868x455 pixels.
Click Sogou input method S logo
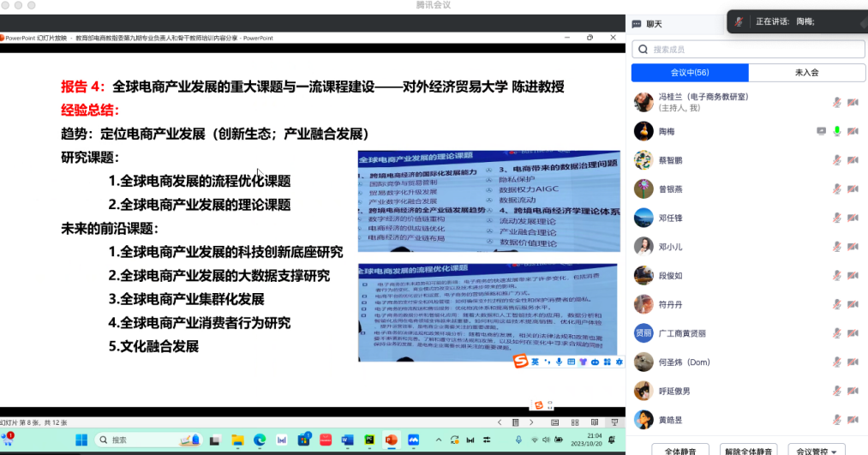(x=520, y=362)
